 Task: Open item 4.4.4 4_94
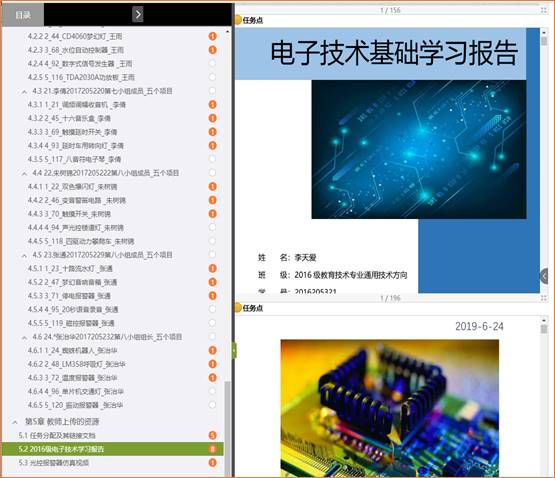pyautogui.click(x=76, y=227)
